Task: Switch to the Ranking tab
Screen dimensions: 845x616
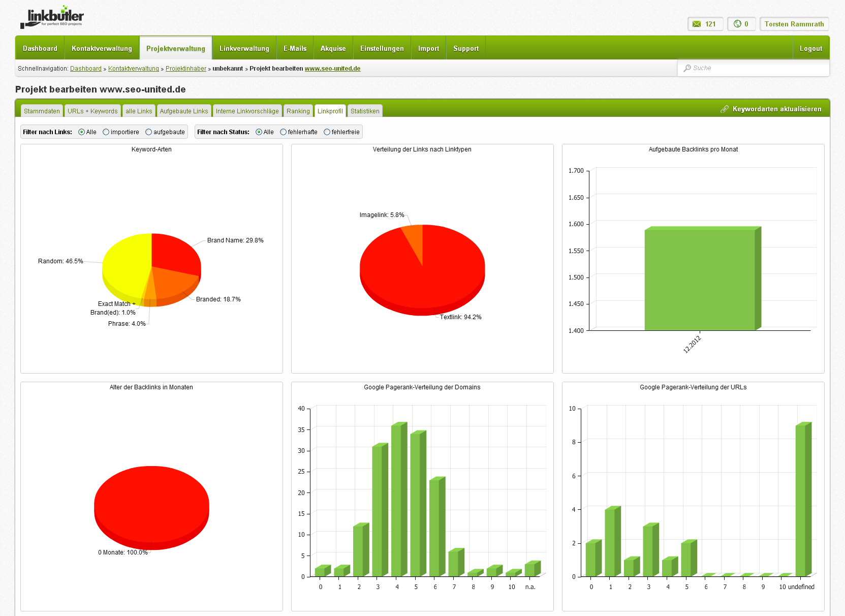Action: [298, 111]
